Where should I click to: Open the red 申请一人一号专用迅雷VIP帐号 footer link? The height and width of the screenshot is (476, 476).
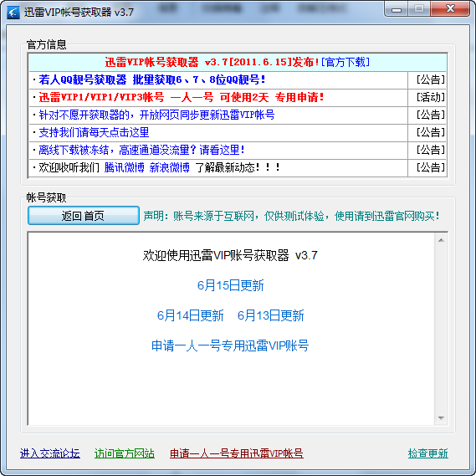click(x=237, y=453)
